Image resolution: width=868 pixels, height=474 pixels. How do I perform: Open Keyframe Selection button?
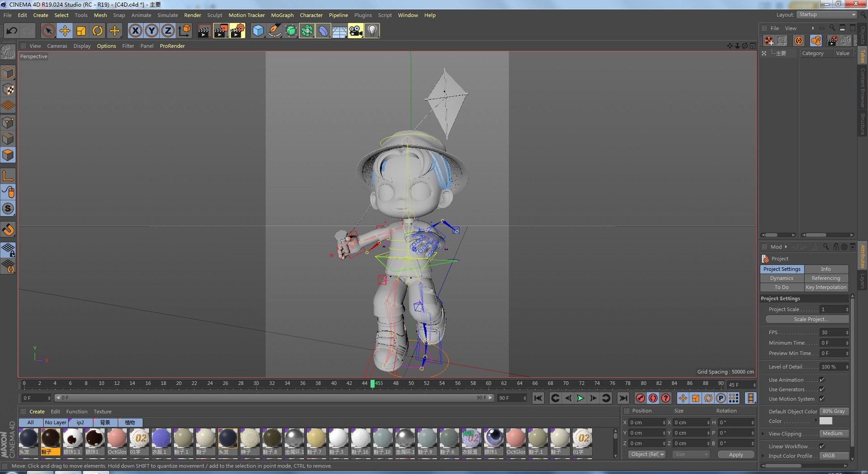(x=665, y=398)
